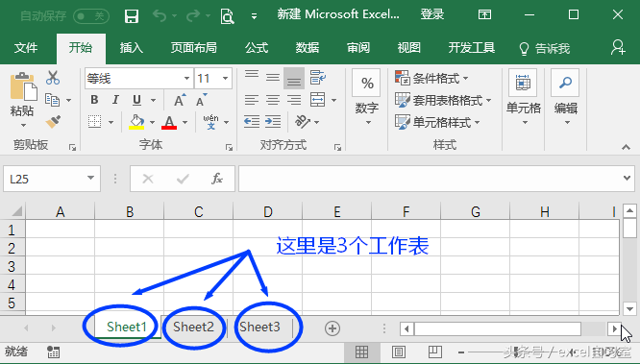This screenshot has height=364, width=640.
Task: Increase indent icon
Action: point(273,122)
